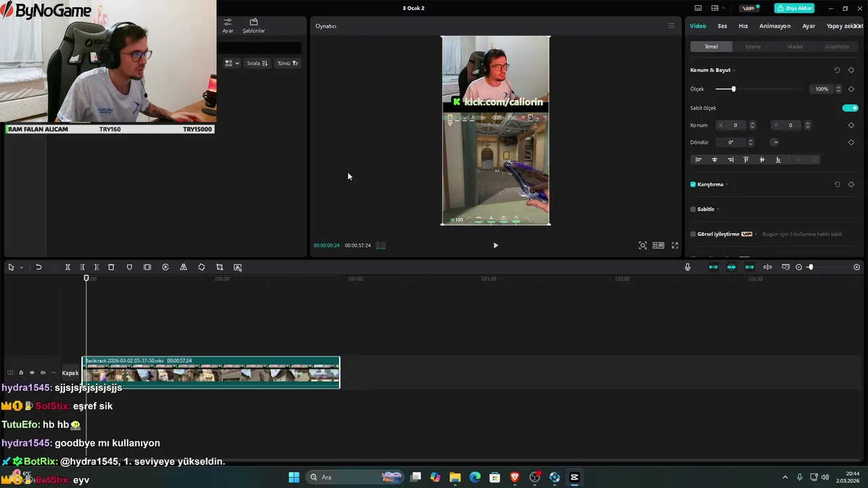868x488 pixels.
Task: Click the Reverse playback icon
Action: point(165,267)
